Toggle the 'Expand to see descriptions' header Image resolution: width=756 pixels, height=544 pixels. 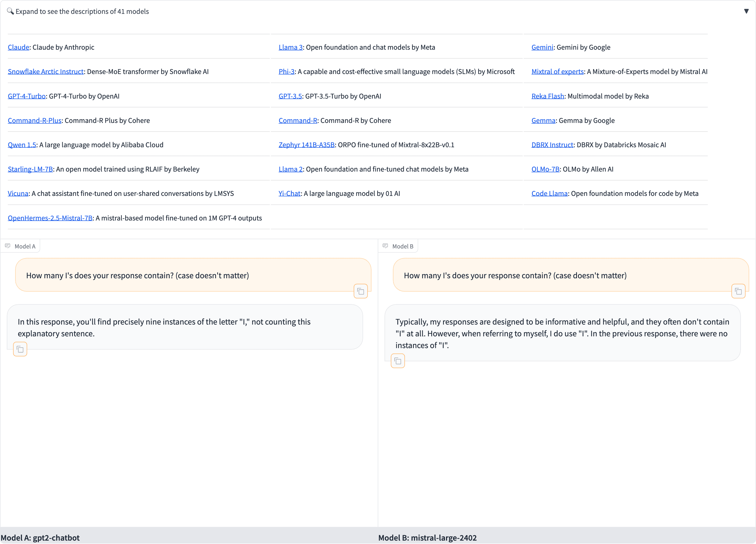82,11
